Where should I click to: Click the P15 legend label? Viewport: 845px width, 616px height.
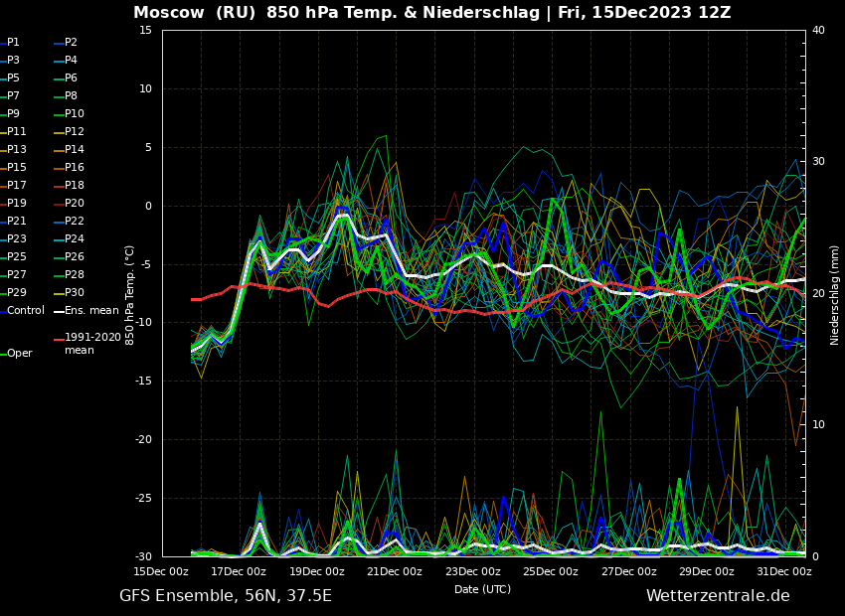(x=17, y=168)
